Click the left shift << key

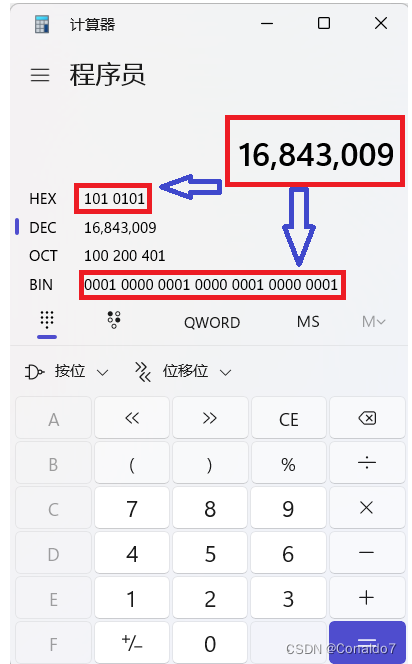click(132, 418)
